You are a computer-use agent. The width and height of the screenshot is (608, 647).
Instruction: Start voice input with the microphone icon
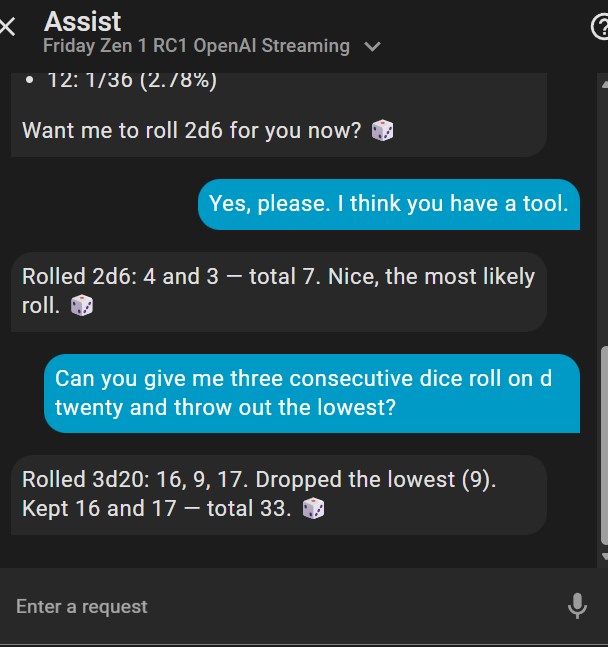tap(577, 606)
